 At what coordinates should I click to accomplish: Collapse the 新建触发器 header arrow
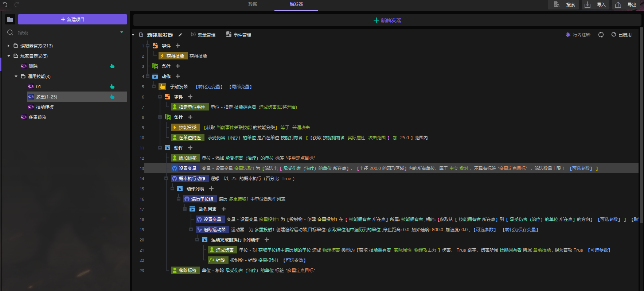[x=133, y=35]
